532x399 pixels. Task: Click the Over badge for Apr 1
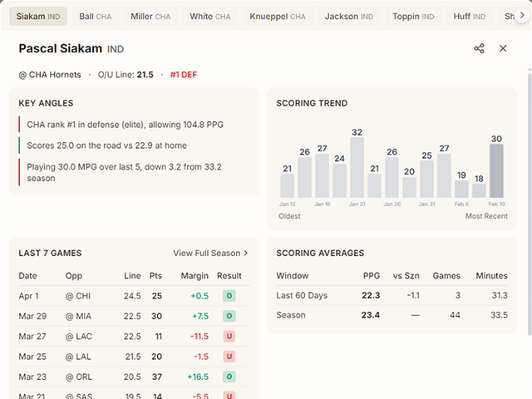(x=229, y=296)
